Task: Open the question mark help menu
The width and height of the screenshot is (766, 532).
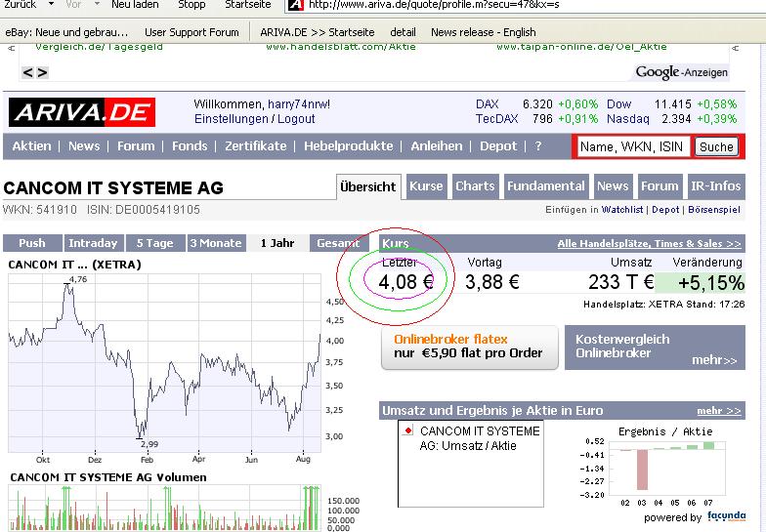Action: pos(537,146)
